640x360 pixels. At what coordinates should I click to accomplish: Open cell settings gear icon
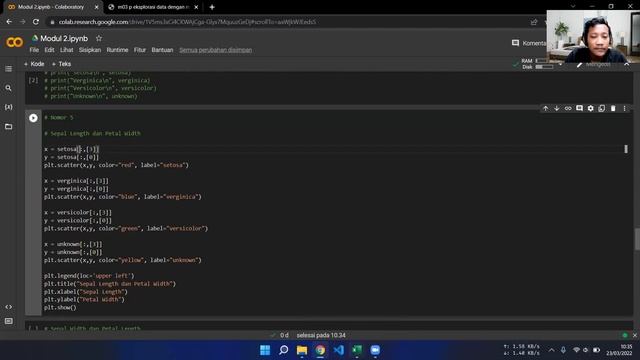point(590,108)
